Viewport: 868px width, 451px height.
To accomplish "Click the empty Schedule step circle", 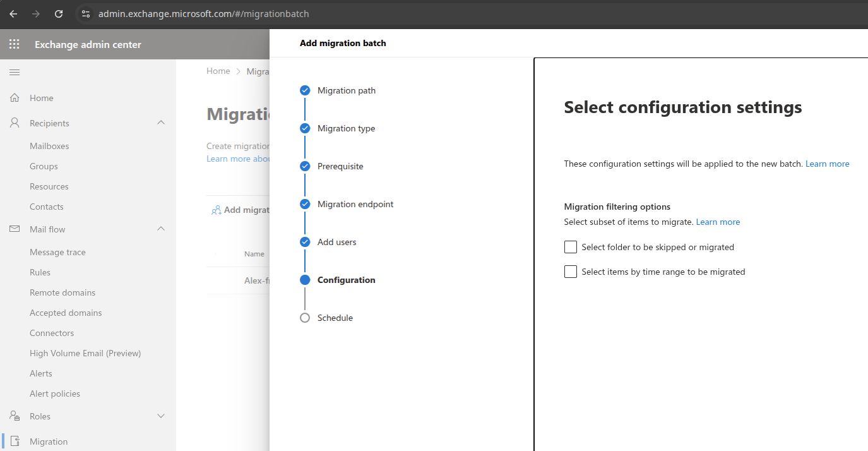I will 305,318.
